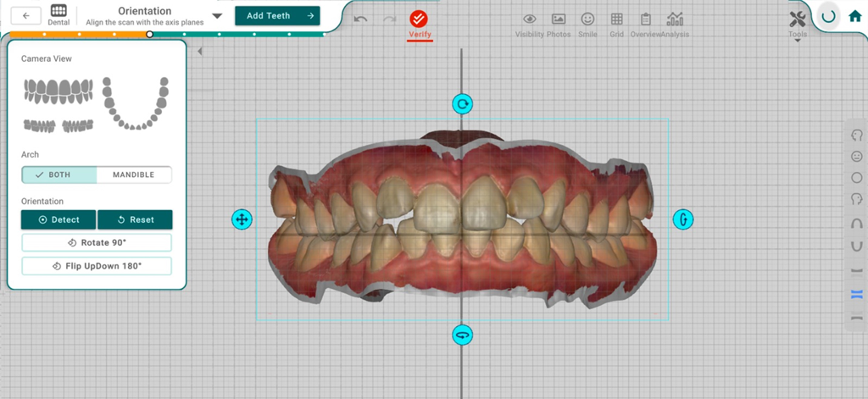868x399 pixels.
Task: Open the Analysis charts
Action: pos(675,25)
